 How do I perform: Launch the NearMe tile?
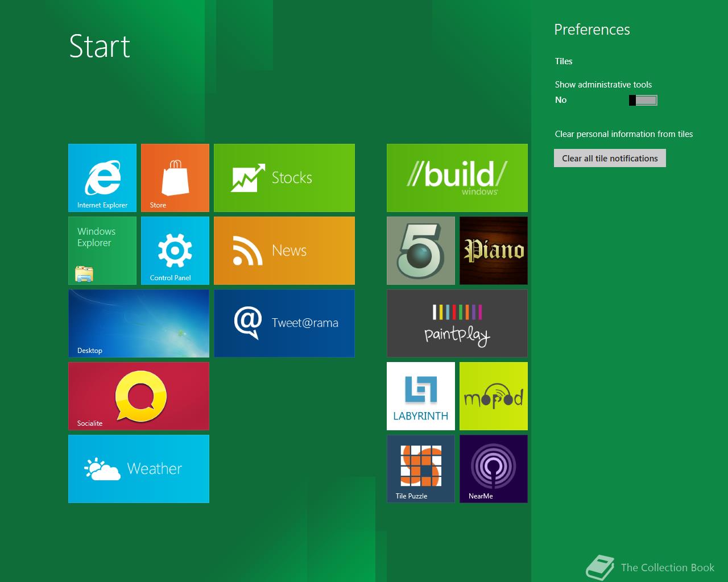point(494,469)
